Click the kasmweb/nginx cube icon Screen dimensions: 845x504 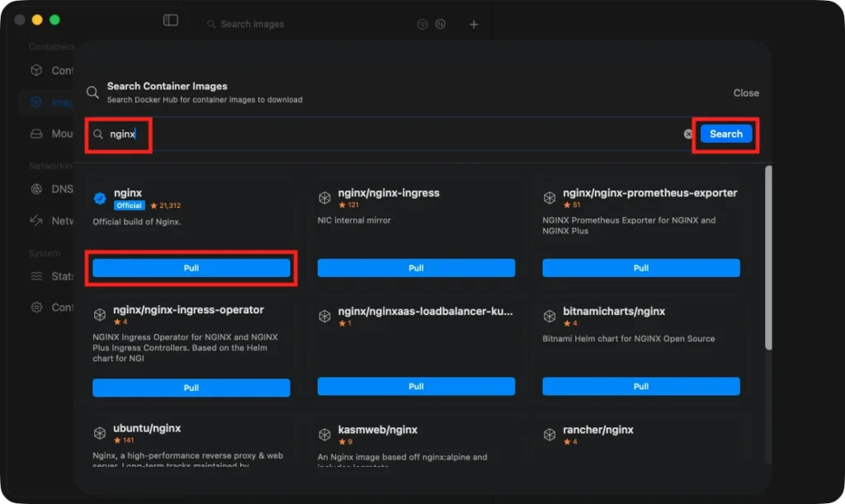pos(324,435)
